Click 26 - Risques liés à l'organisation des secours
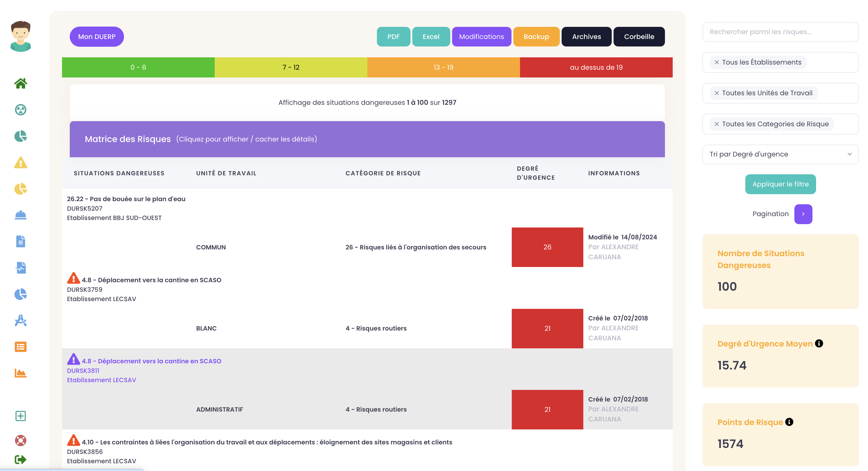868x471 pixels. click(416, 247)
